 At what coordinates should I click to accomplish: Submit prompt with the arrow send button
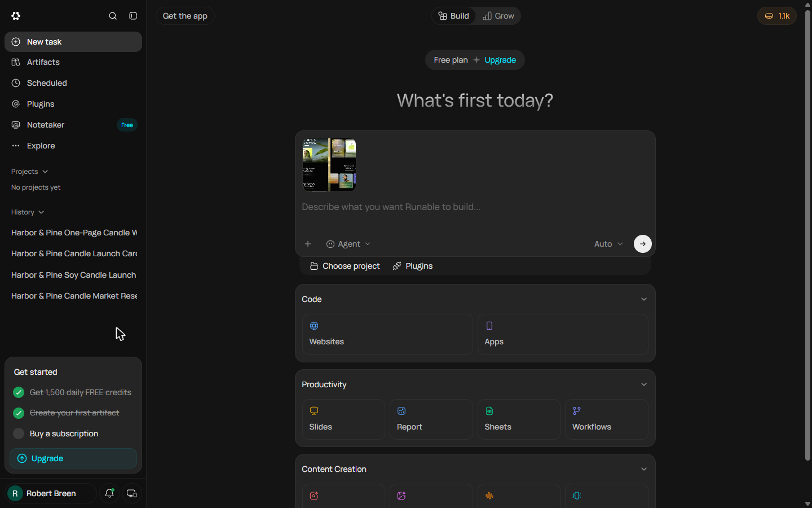[x=643, y=244]
